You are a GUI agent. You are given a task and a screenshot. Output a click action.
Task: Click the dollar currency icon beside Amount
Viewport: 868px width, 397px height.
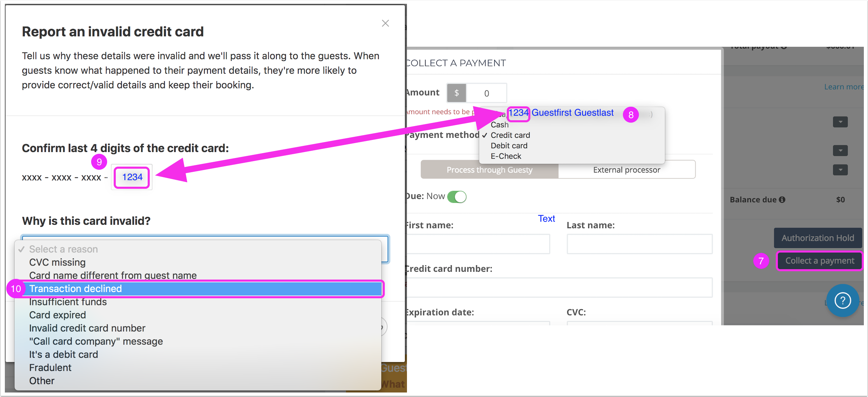click(x=457, y=93)
